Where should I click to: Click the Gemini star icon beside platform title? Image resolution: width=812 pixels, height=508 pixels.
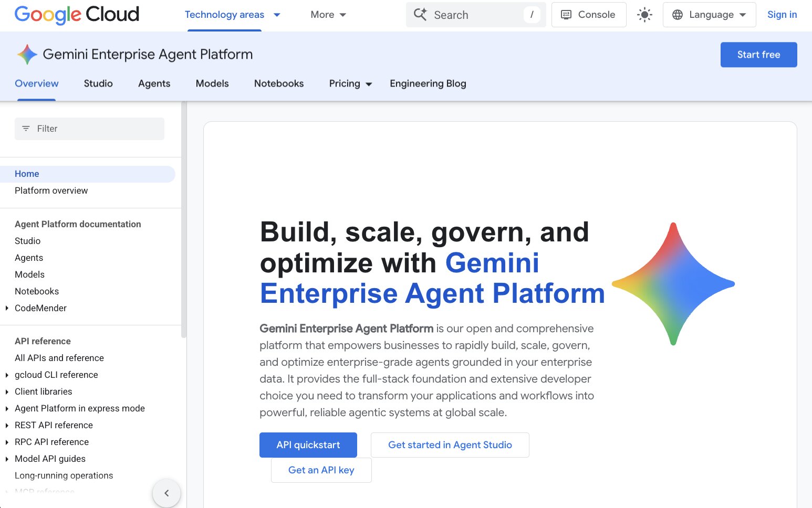(27, 55)
